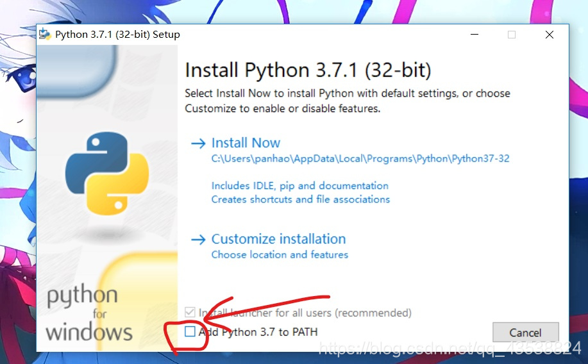Image resolution: width=588 pixels, height=364 pixels.
Task: Click 'Creates shortcuts and file associations' text
Action: click(300, 199)
